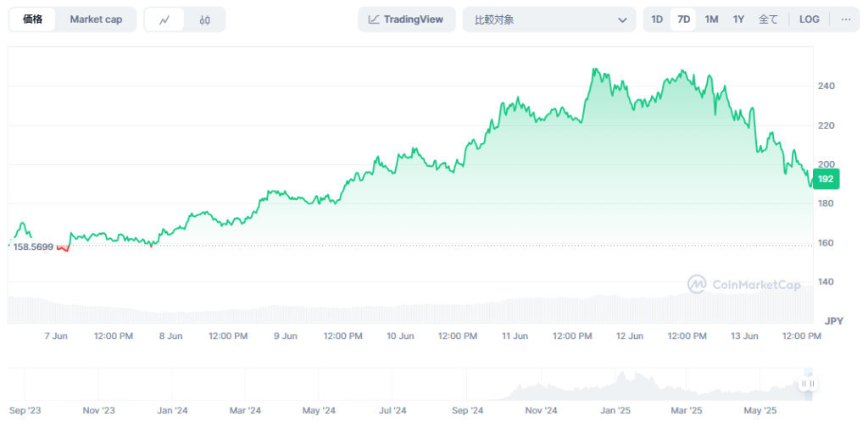Click the 158.5699 opening price label
The image size is (868, 433).
[x=34, y=247]
